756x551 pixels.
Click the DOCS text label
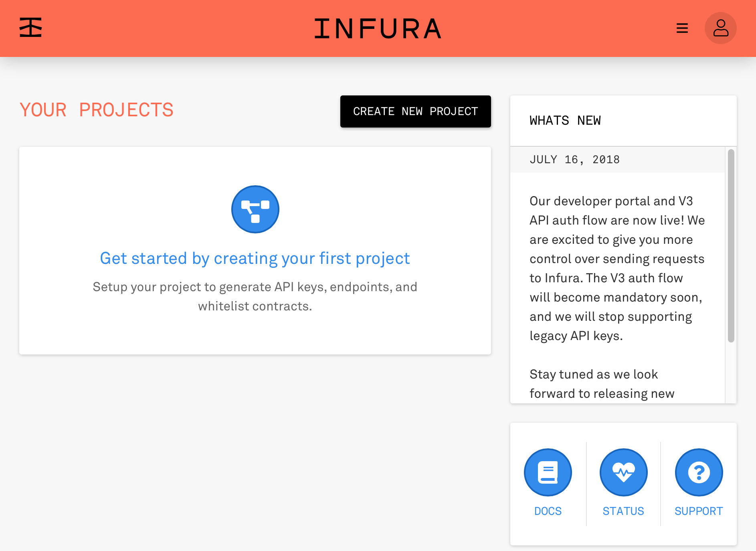point(548,511)
